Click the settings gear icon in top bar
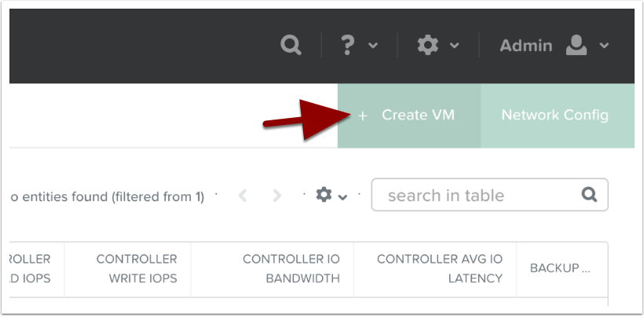Viewport: 644px width, 316px height. click(427, 46)
